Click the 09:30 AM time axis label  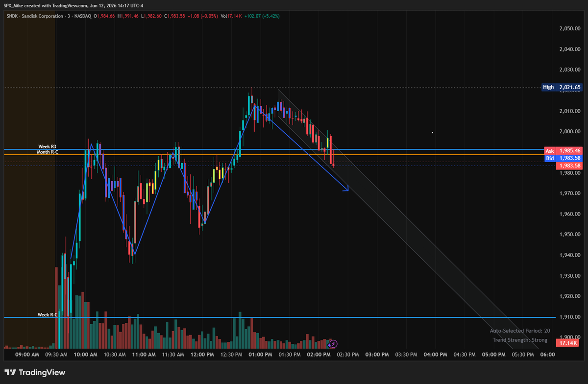pos(56,354)
